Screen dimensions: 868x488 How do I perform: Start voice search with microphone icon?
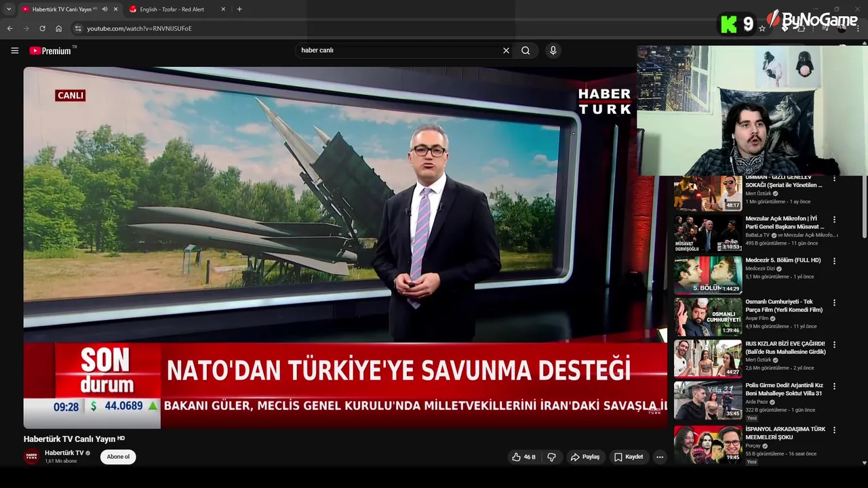click(553, 50)
